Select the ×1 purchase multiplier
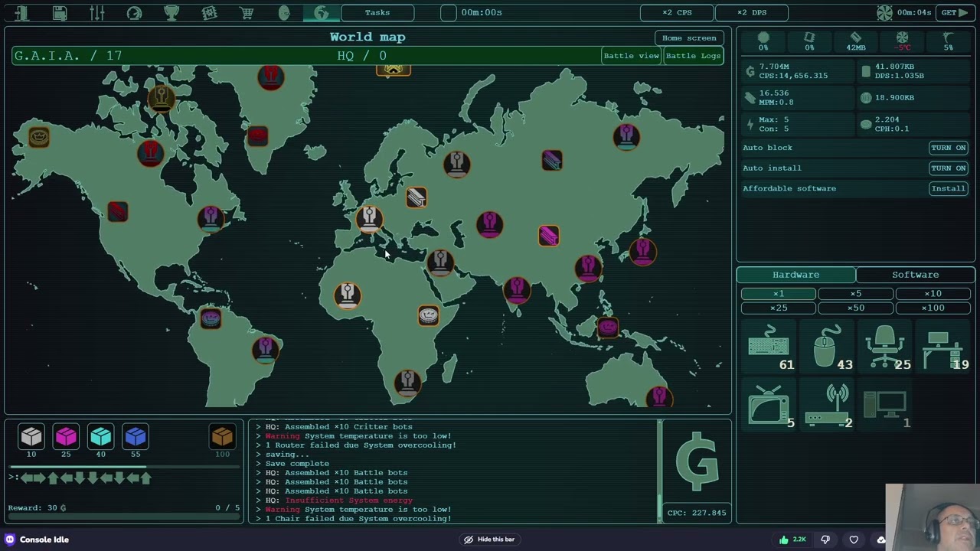This screenshot has height=551, width=980. 779,294
